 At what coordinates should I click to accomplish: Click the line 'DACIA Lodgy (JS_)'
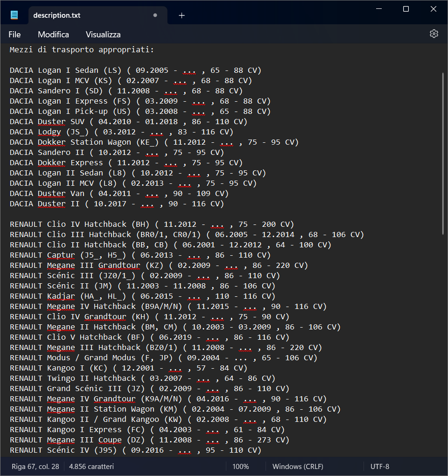point(121,132)
